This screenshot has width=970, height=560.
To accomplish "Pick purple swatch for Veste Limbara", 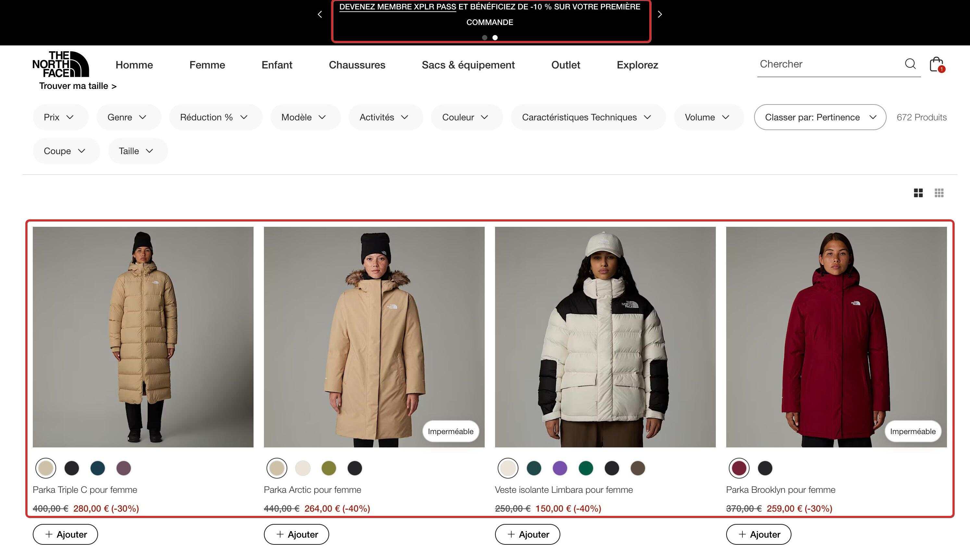I will [x=560, y=468].
